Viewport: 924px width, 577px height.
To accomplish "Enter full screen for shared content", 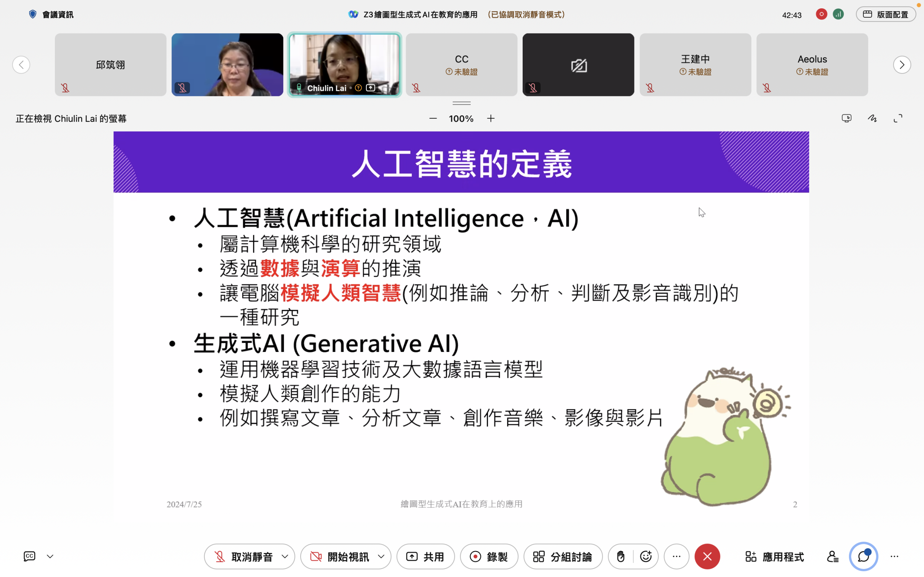I will (x=898, y=118).
